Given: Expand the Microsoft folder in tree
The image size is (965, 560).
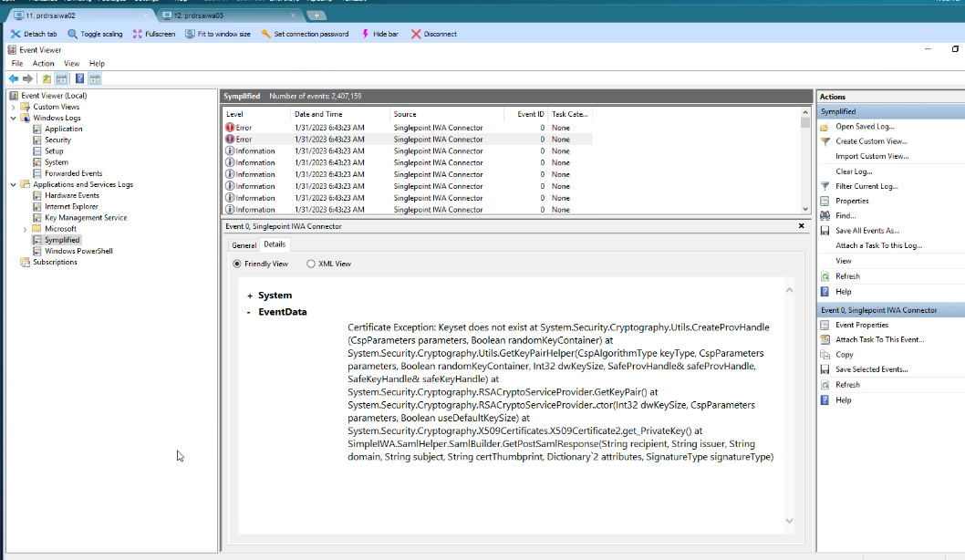Looking at the screenshot, I should click(26, 229).
